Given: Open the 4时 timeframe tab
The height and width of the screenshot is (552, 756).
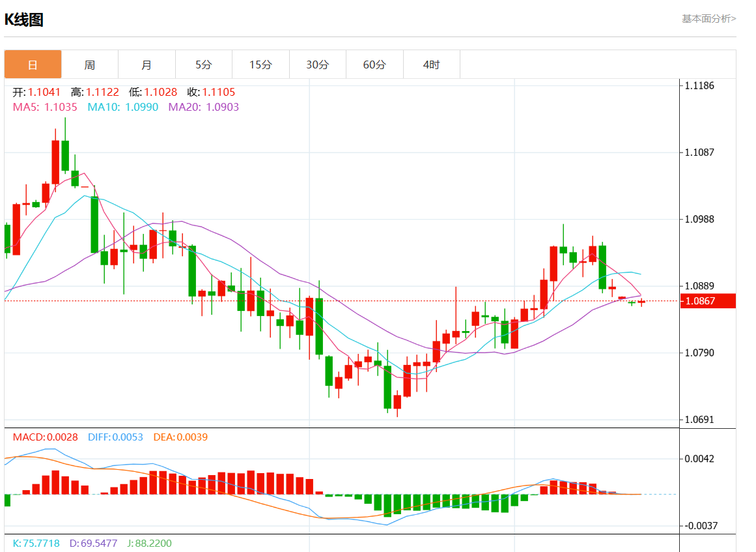Looking at the screenshot, I should (432, 64).
